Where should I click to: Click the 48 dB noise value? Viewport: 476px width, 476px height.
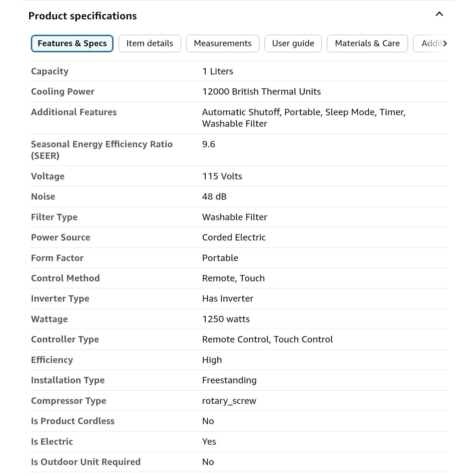tap(214, 197)
